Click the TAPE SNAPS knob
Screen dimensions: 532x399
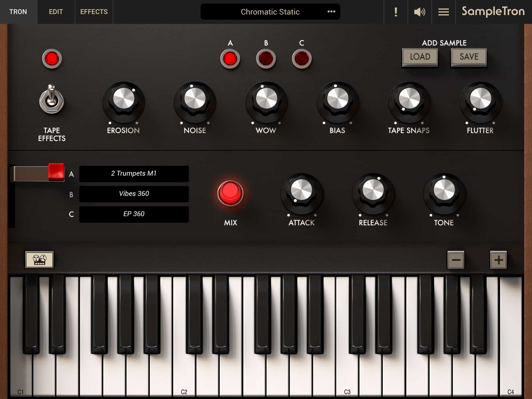point(409,102)
